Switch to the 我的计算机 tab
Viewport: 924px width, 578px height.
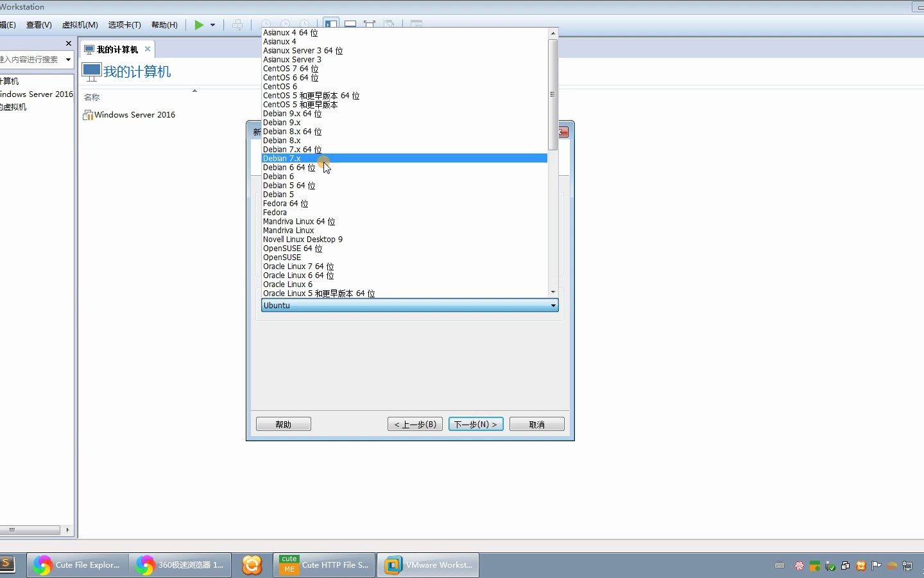click(117, 49)
